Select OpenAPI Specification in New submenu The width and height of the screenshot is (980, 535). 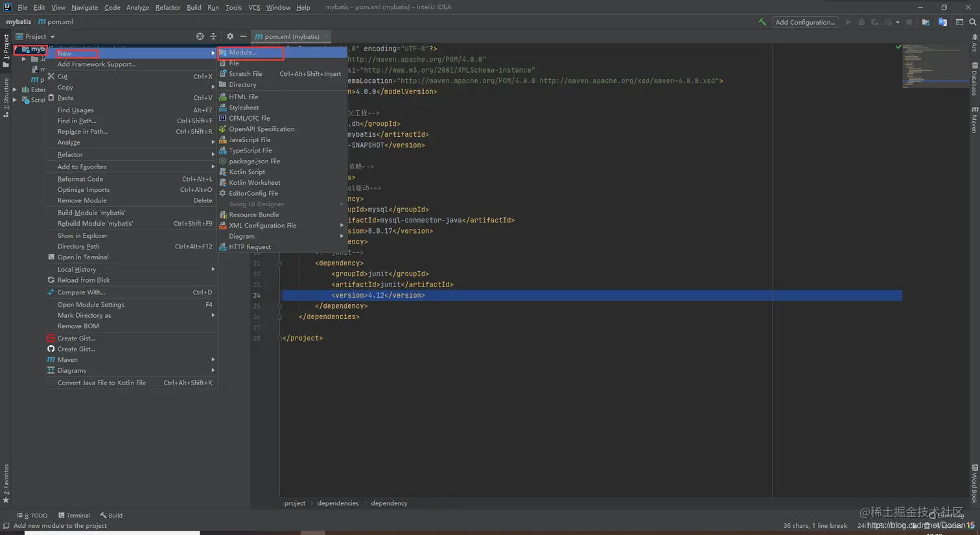[x=282, y=129]
